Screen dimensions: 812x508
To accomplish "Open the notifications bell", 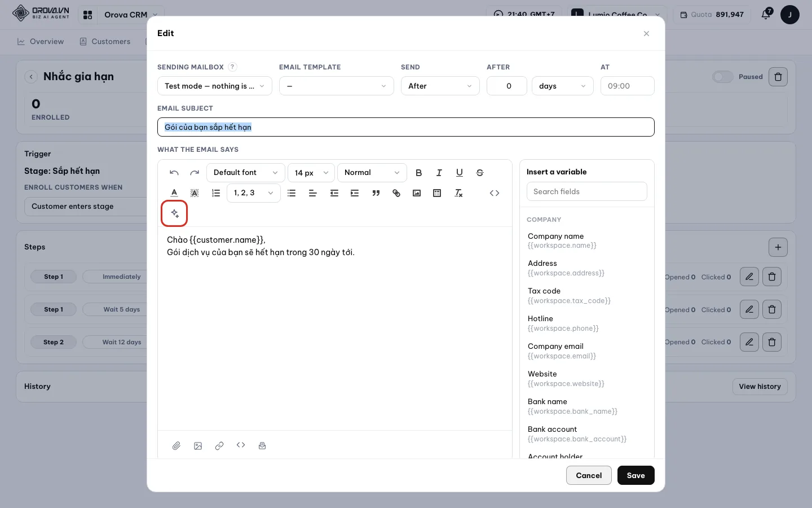I will click(766, 15).
